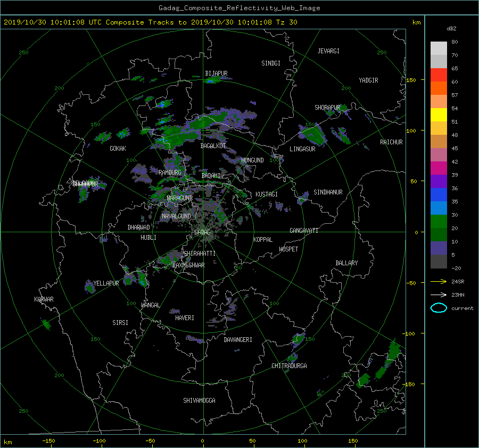Click the yellow 24SR track arrow

coord(439,281)
